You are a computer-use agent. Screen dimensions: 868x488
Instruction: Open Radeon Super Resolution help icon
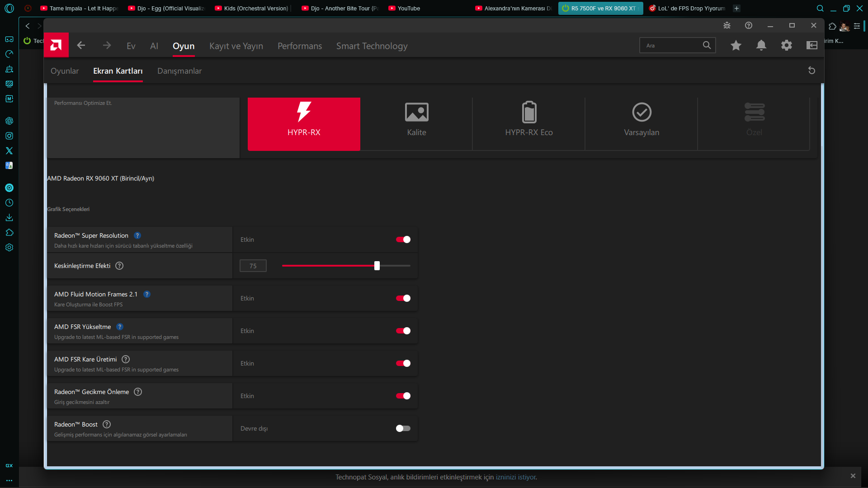pos(137,236)
